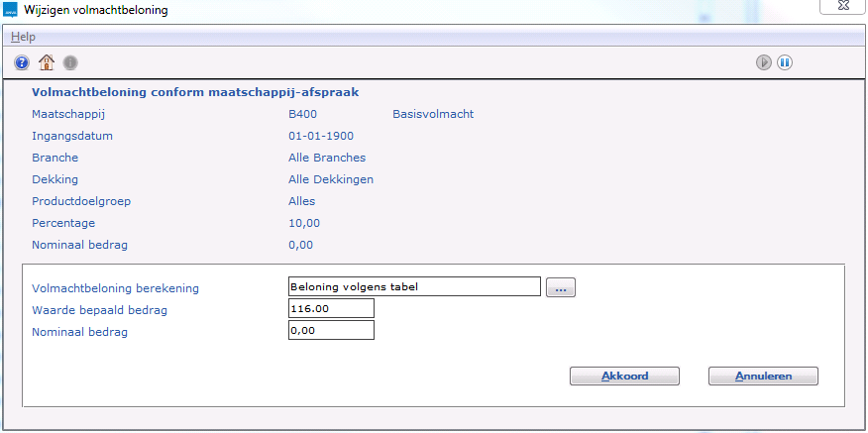
Task: Cancel the dialog via Annuleren button
Action: point(763,377)
